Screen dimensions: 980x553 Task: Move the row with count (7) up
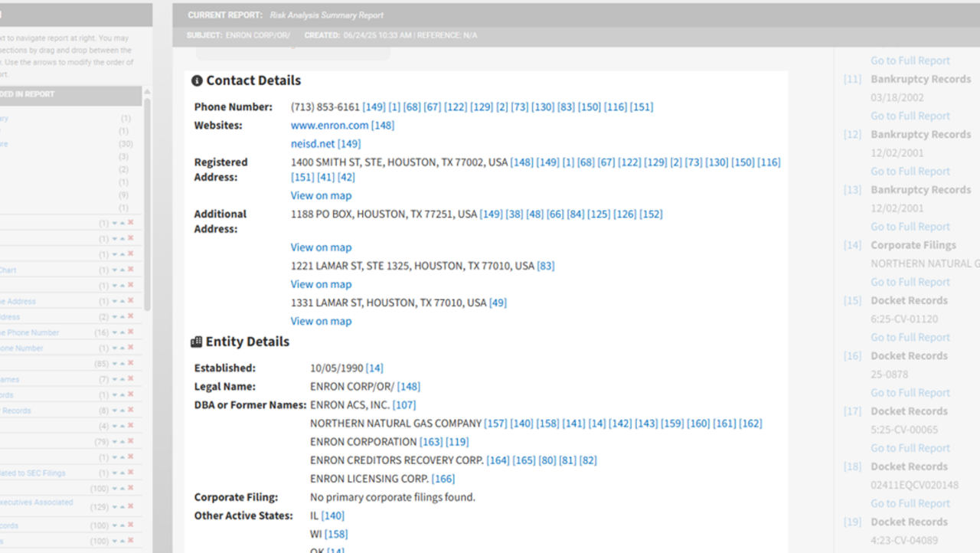(122, 380)
